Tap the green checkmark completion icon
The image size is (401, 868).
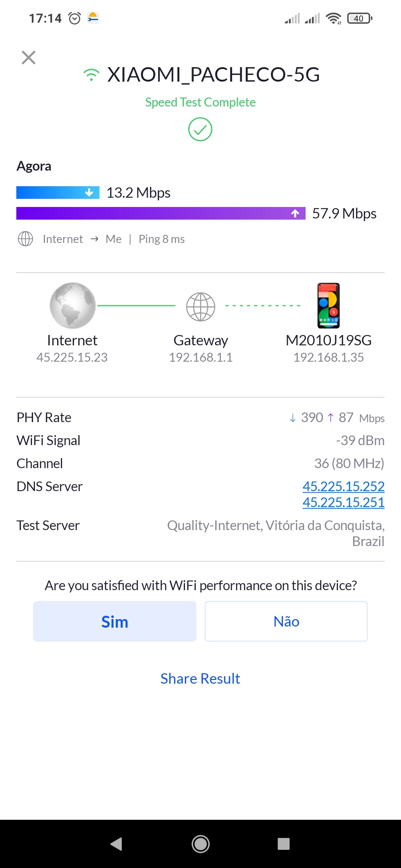tap(200, 129)
